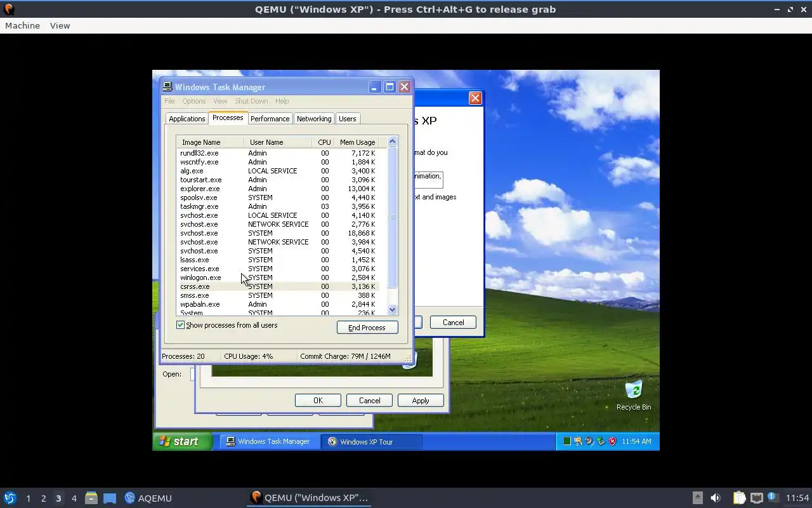Toggle Show processes from all users checkbox

[180, 325]
